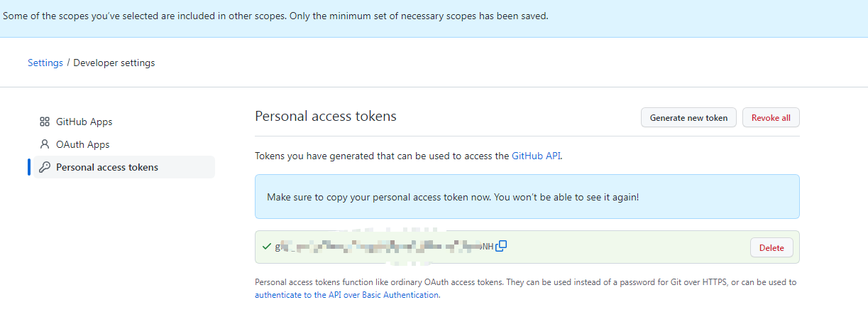Open the GitHub API link
Viewport: 868px width, 322px height.
point(537,156)
